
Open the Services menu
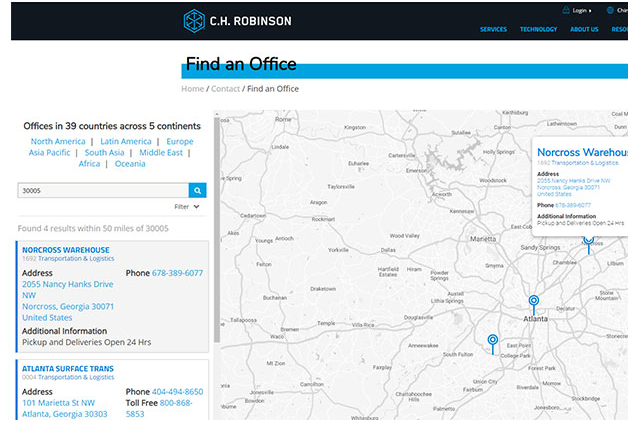pyautogui.click(x=493, y=29)
